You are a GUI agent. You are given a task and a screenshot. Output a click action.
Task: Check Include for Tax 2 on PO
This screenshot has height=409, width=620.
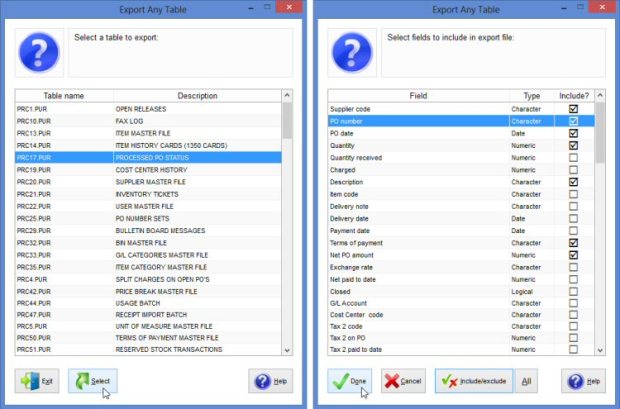coord(573,338)
